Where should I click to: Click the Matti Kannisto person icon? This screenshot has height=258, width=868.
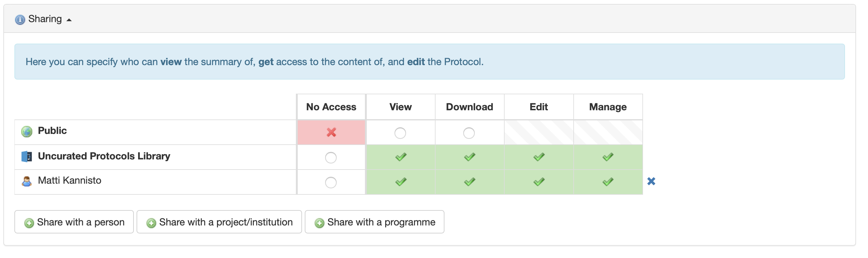click(27, 181)
